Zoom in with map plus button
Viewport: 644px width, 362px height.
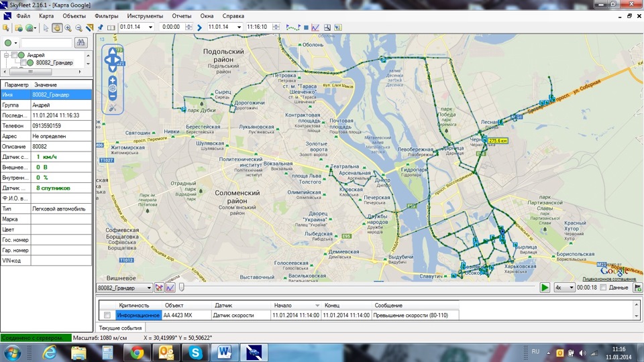(x=112, y=80)
